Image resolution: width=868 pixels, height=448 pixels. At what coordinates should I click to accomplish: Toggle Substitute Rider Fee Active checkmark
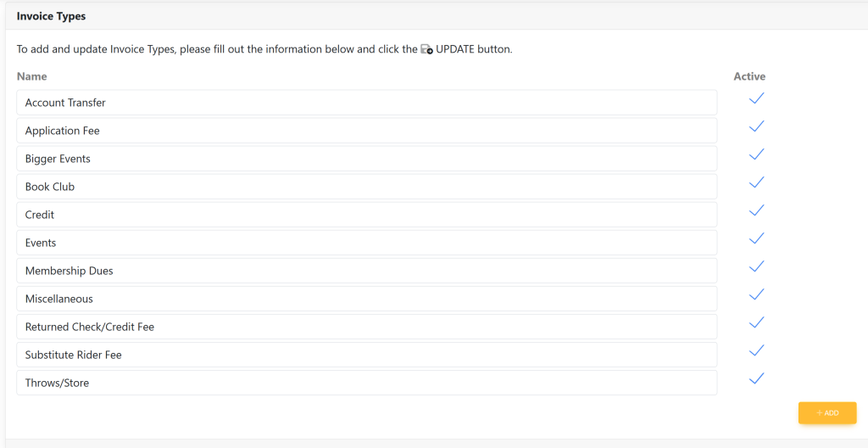pyautogui.click(x=756, y=350)
